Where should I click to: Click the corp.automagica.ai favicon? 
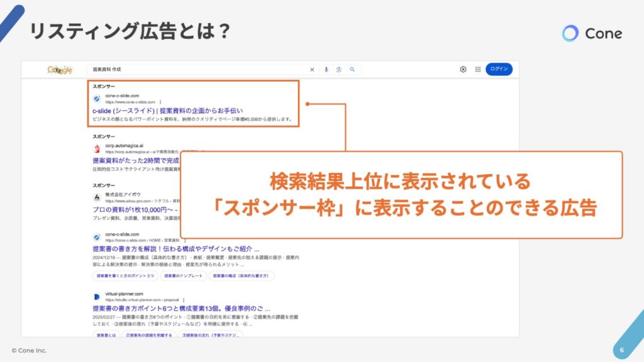(97, 148)
